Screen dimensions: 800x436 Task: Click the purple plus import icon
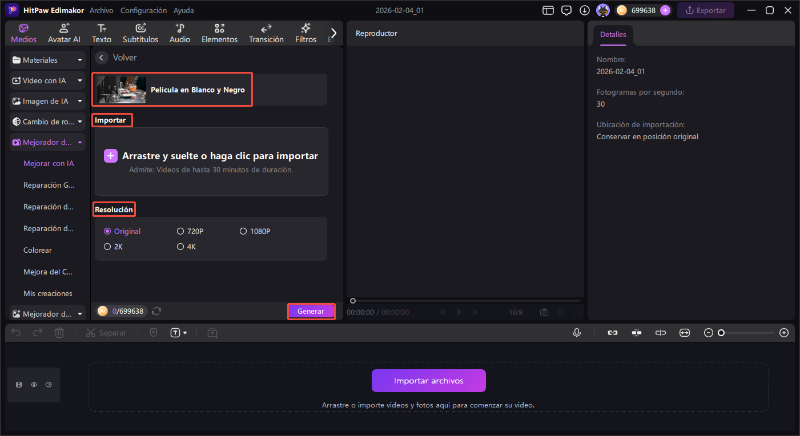111,156
